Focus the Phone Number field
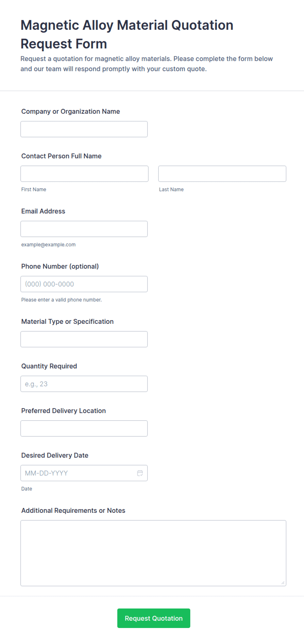Viewport: 304px width, 644px height. point(84,284)
